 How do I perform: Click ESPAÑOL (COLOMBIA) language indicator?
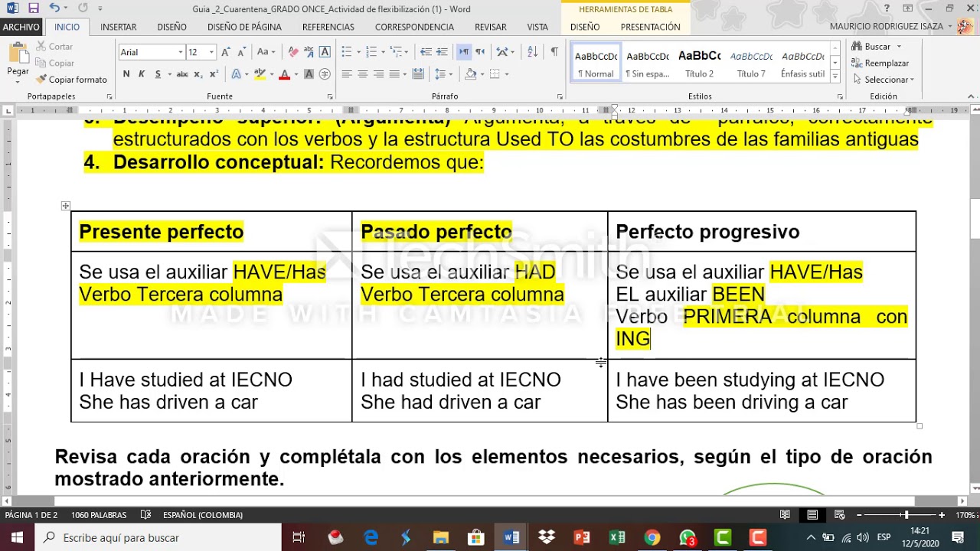coord(202,515)
